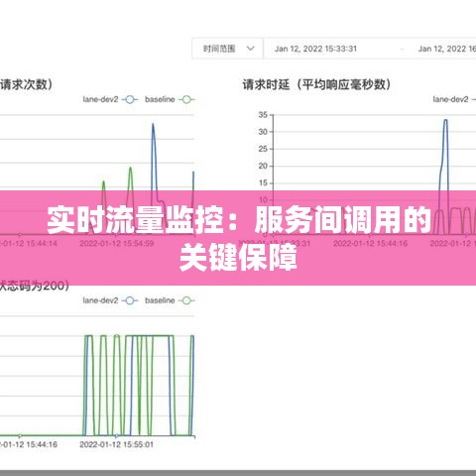The width and height of the screenshot is (476, 476).
Task: Click the 请求时延（平均响应毫秒数）chart title
Action: (x=316, y=84)
